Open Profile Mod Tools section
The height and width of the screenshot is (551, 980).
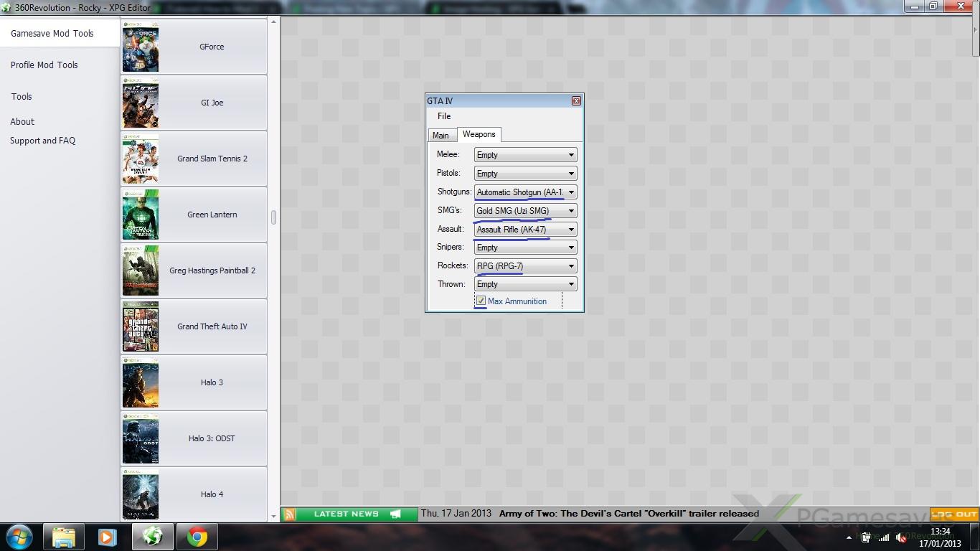44,65
